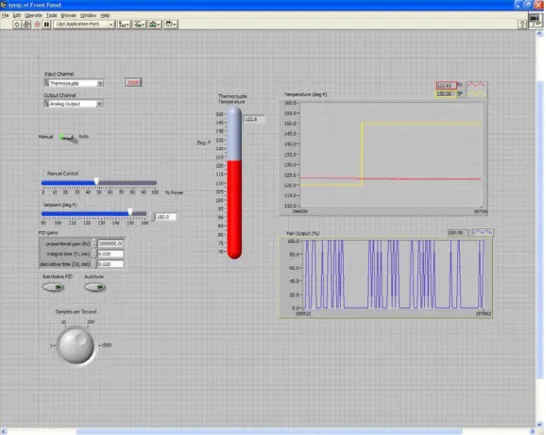Open the Window menu
Image resolution: width=546 pixels, height=435 pixels.
pos(88,15)
